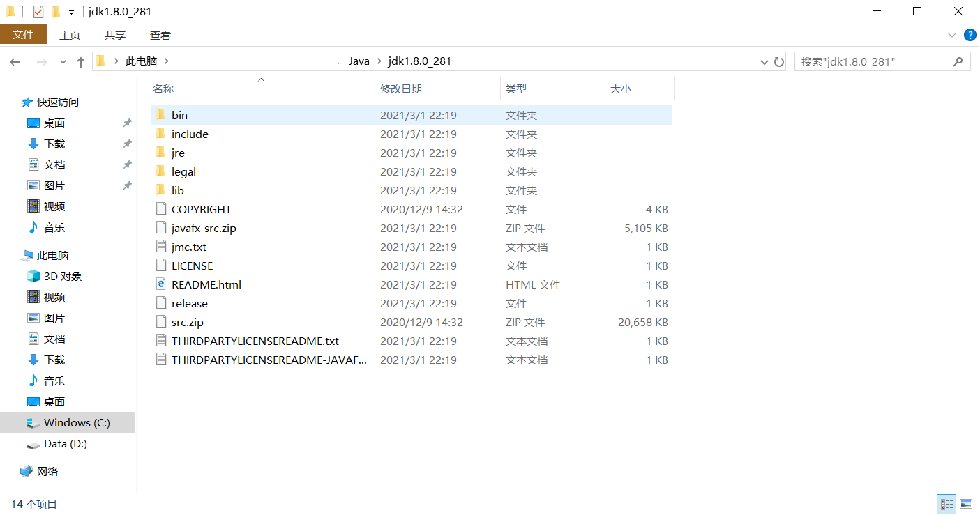Open the 共享 ribbon tab

[x=115, y=35]
